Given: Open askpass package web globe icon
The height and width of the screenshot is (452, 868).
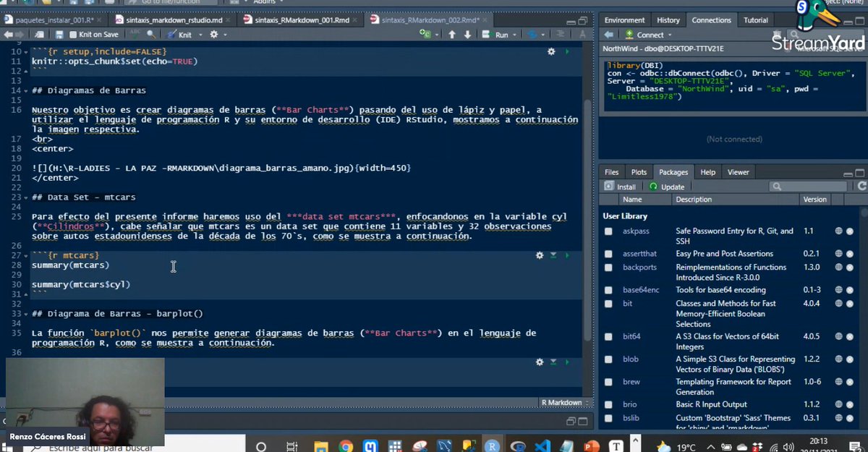Looking at the screenshot, I should [838, 231].
